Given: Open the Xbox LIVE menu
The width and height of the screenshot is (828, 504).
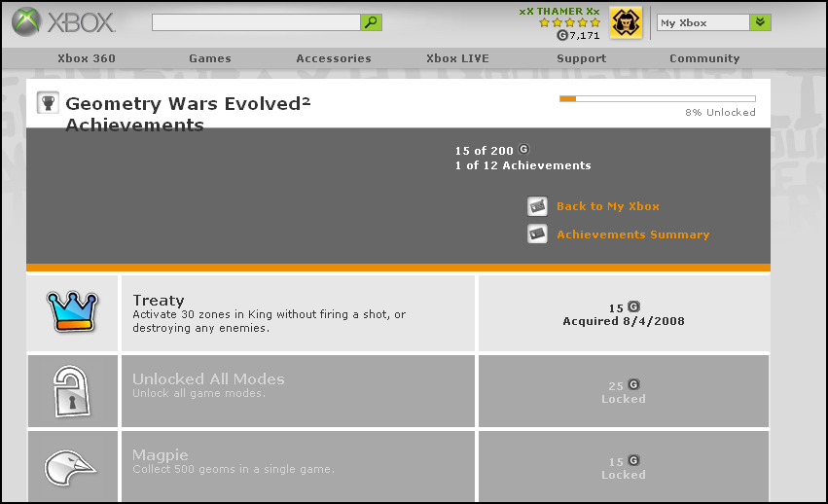Looking at the screenshot, I should click(x=458, y=58).
